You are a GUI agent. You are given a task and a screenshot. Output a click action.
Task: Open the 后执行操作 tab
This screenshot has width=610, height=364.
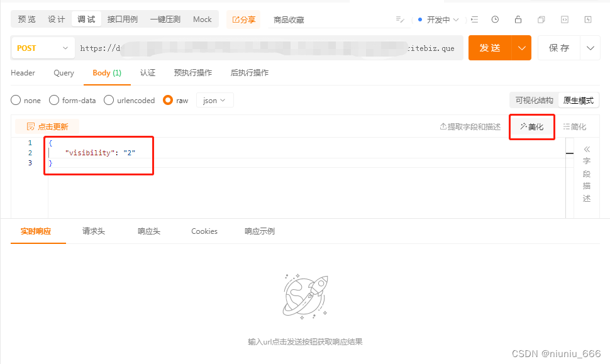coord(250,73)
